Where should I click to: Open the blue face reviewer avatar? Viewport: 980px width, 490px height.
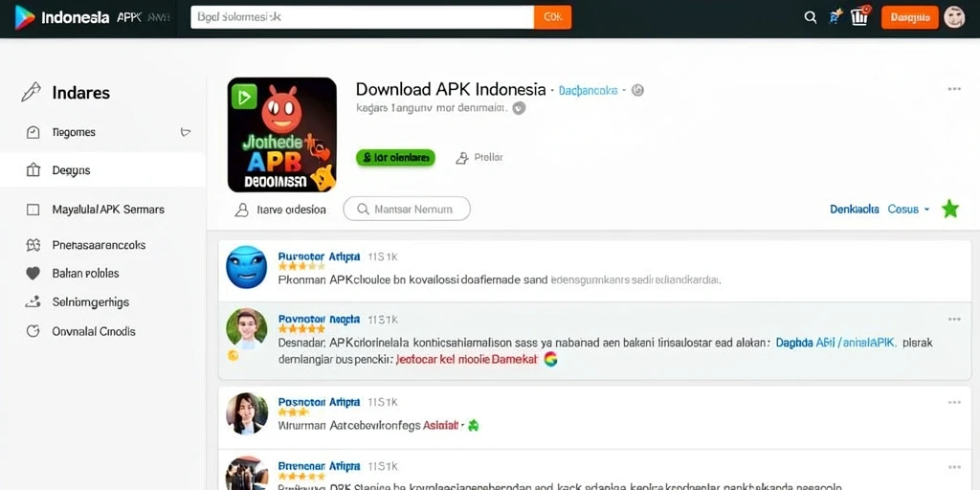click(x=246, y=267)
